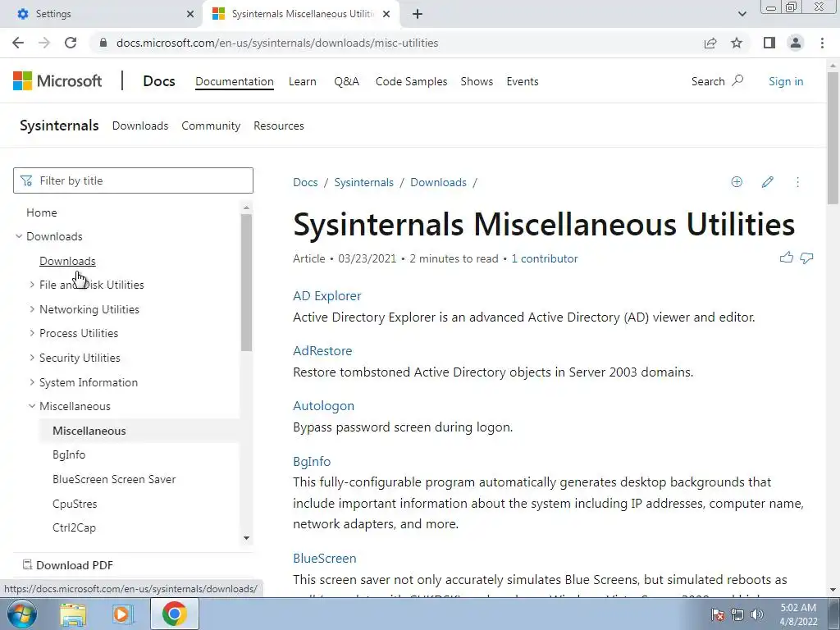The width and height of the screenshot is (840, 630).
Task: Select BgInfo in the sidebar tree
Action: [x=69, y=454]
